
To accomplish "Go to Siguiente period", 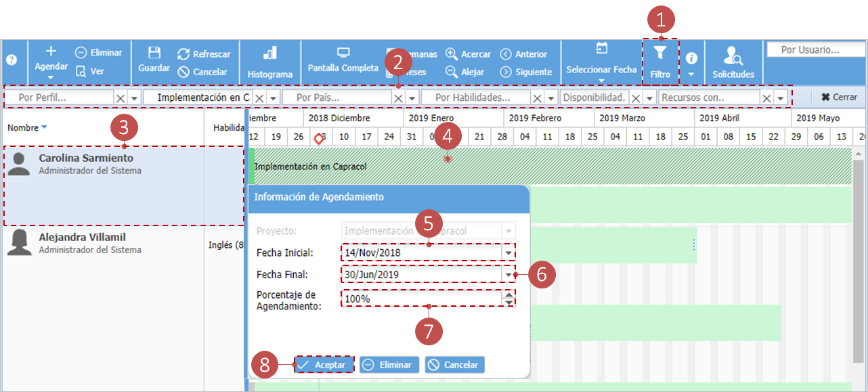I will [526, 72].
